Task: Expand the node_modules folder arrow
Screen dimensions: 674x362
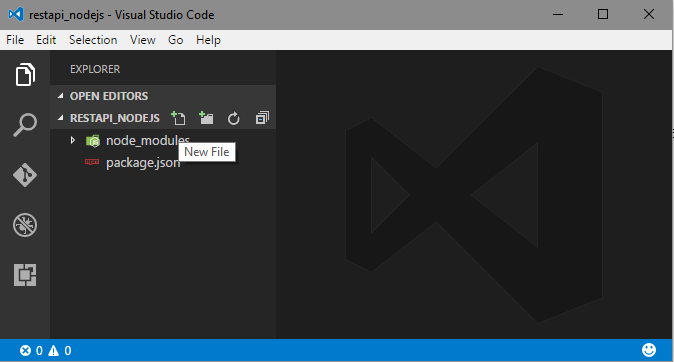Action: [73, 140]
